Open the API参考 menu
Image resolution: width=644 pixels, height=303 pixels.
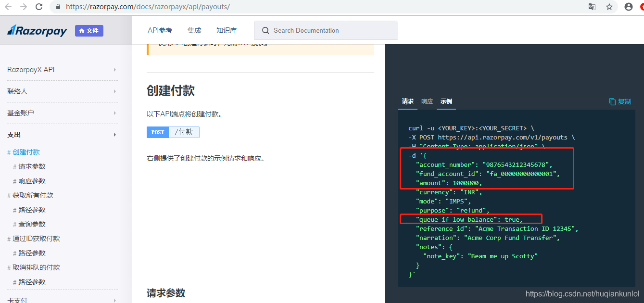tap(160, 30)
